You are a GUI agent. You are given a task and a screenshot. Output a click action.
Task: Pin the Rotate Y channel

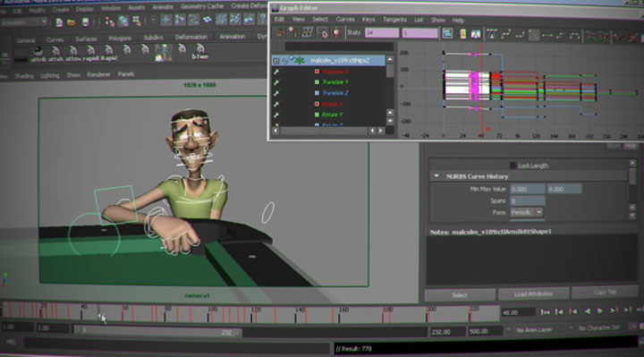276,115
